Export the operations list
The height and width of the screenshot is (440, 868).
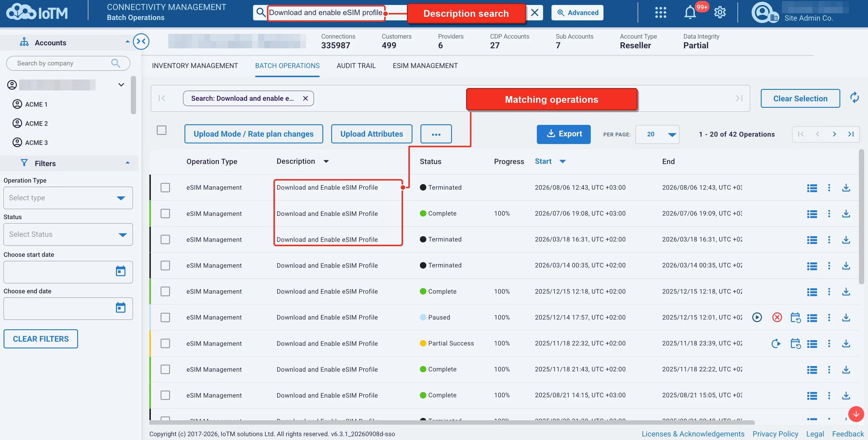tap(563, 134)
